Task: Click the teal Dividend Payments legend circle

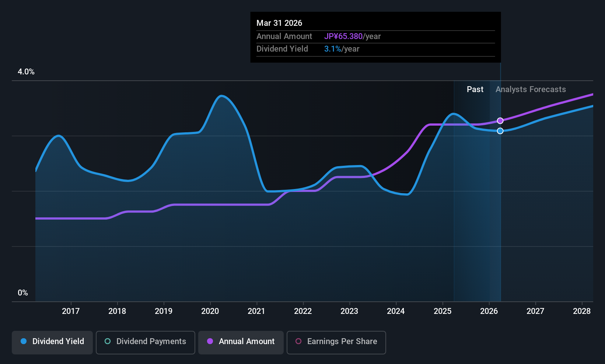Action: click(108, 341)
